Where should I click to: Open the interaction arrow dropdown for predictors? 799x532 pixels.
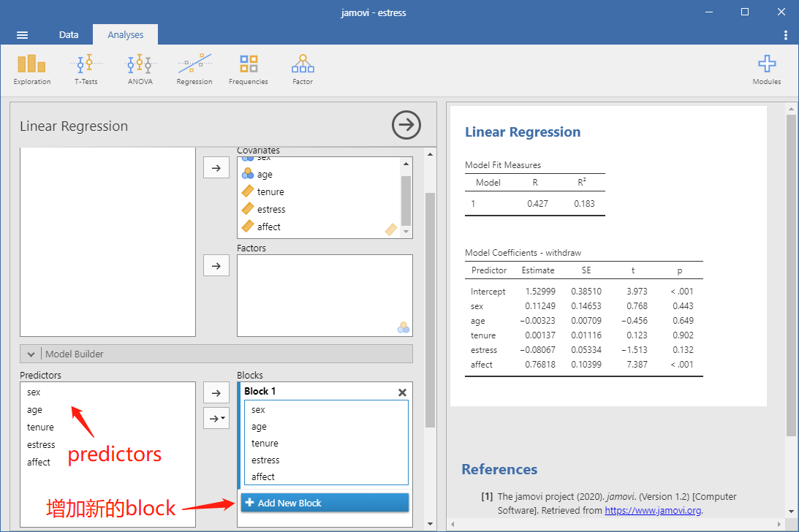coord(216,418)
